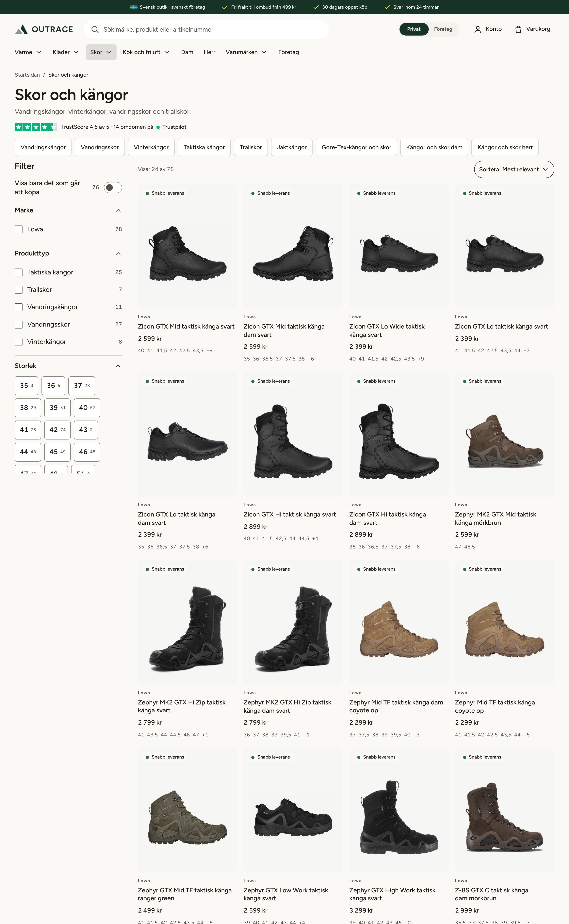Open the Kläder menu
The image size is (569, 924).
65,52
